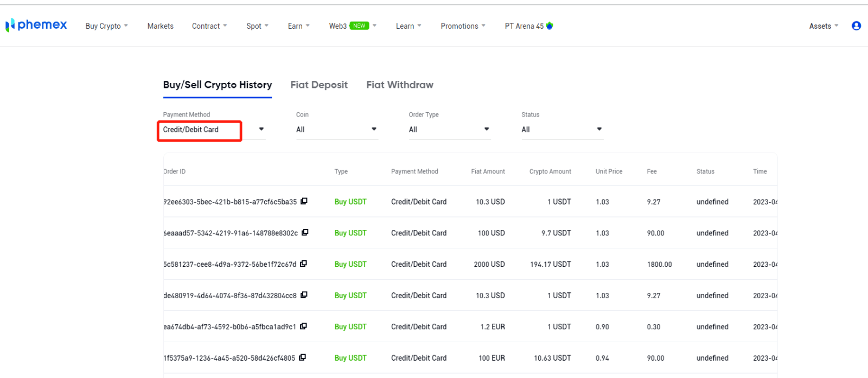Copy order ID starting with de480919
Image resolution: width=868 pixels, height=378 pixels.
(304, 295)
